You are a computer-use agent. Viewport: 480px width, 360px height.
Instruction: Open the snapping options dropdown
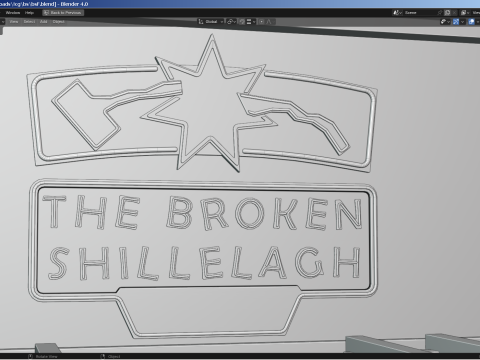tap(251, 22)
